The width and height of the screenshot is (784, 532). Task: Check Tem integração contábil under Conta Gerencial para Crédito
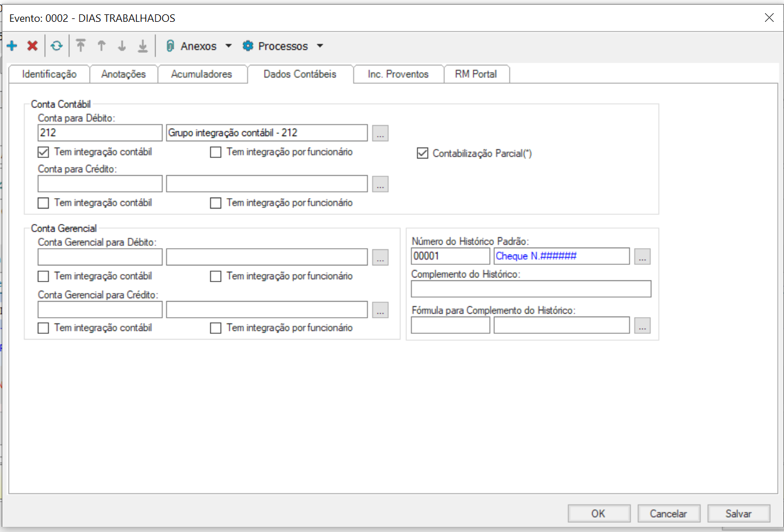[x=43, y=328]
